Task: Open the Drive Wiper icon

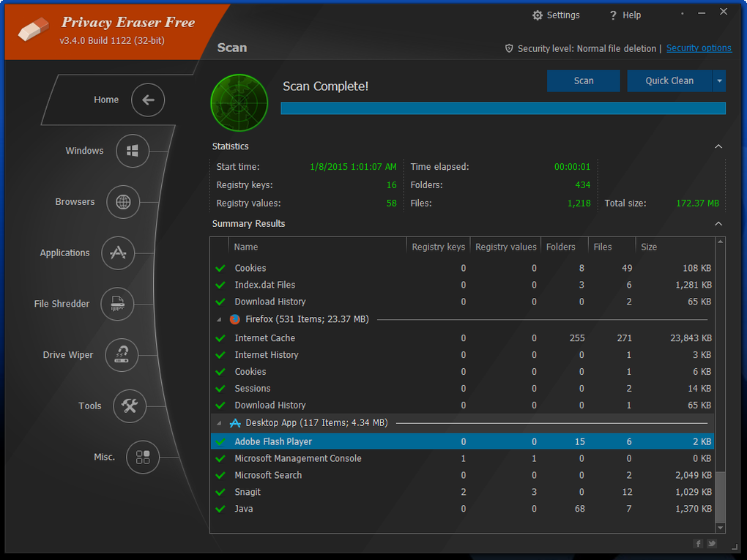Action: (x=122, y=355)
